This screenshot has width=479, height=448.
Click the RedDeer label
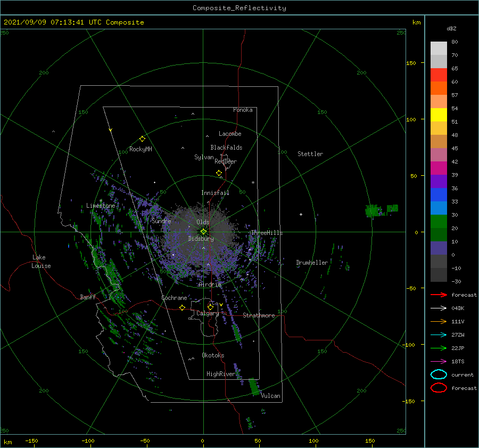coord(226,161)
